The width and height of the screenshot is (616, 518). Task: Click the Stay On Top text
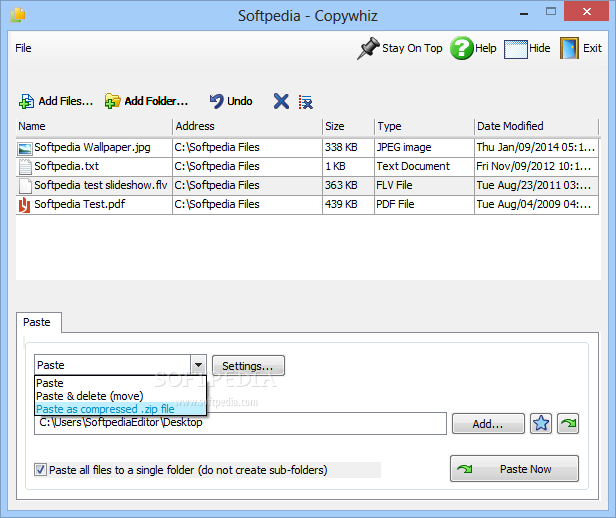412,48
